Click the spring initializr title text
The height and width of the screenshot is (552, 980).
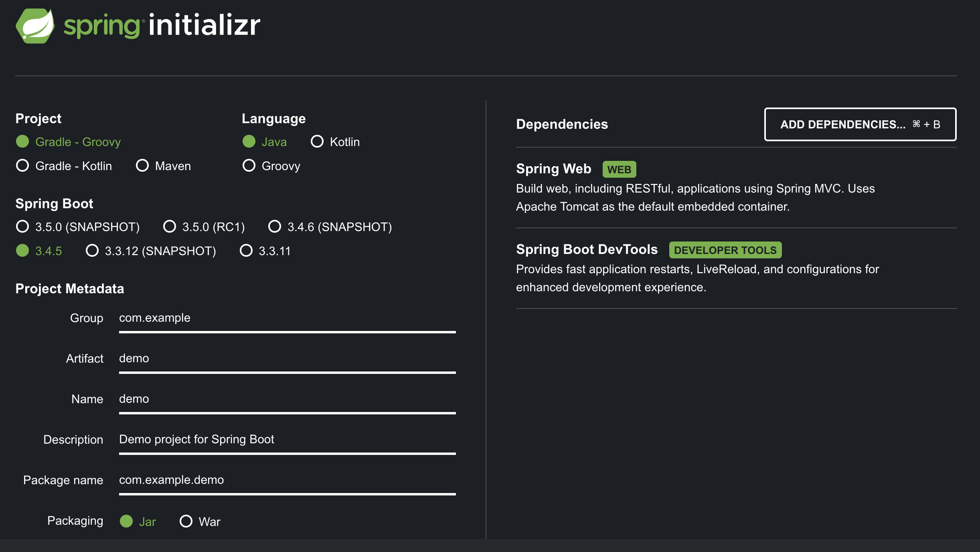(x=162, y=25)
